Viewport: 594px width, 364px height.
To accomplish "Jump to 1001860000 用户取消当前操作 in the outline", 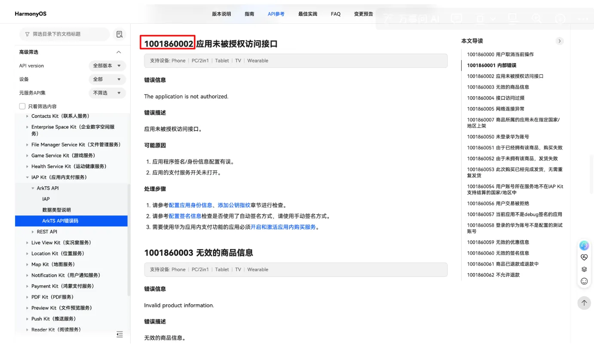I will 500,55.
